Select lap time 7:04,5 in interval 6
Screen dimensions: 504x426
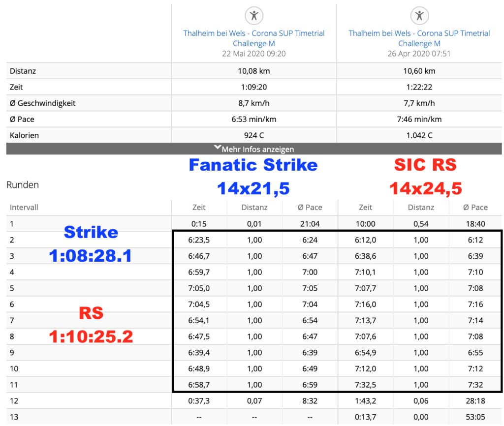199,304
